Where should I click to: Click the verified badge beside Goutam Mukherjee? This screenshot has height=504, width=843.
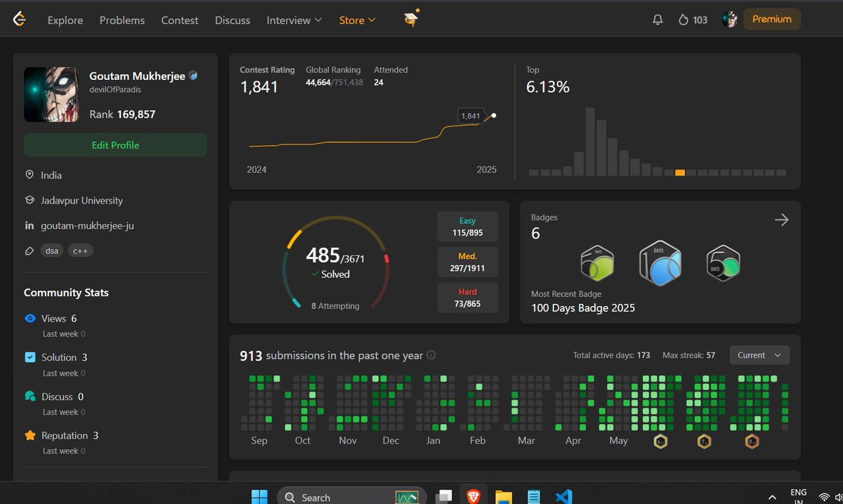point(193,76)
